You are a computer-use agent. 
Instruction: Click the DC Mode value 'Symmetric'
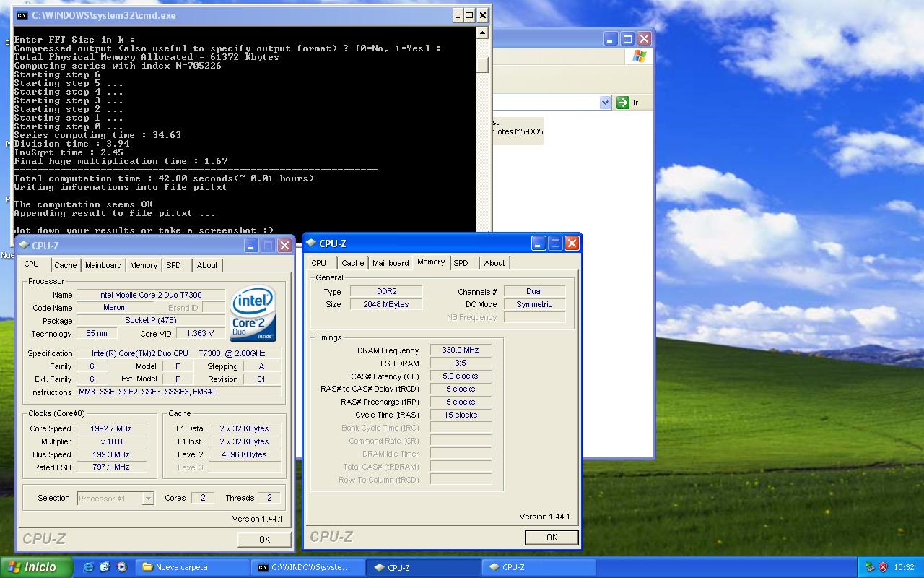point(534,304)
